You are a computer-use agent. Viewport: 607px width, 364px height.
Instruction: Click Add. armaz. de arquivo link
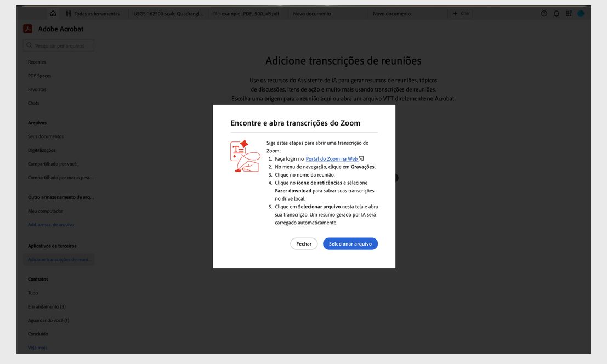(50, 224)
